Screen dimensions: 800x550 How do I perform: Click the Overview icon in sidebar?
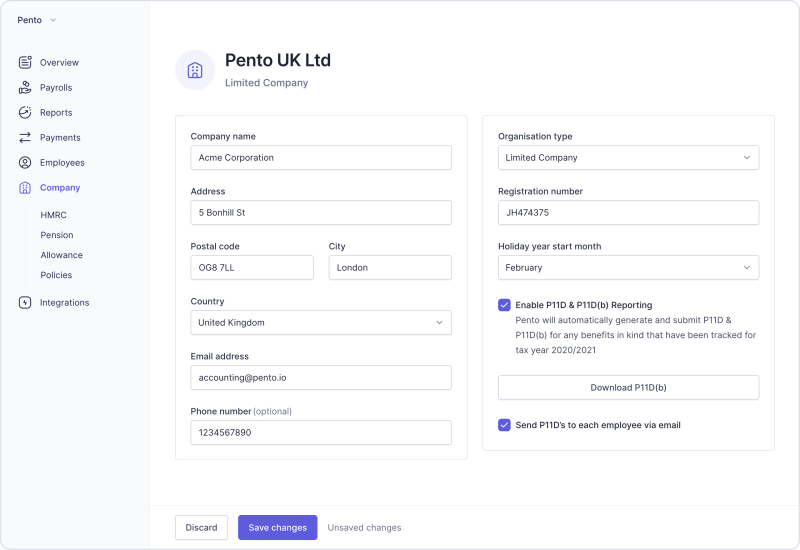point(25,62)
